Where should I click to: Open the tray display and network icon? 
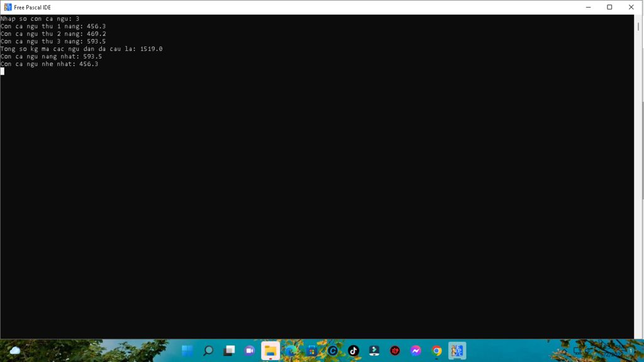coord(577,351)
